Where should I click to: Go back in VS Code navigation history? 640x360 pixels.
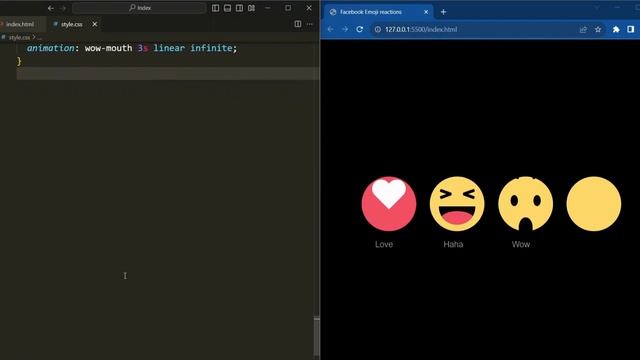tap(51, 8)
